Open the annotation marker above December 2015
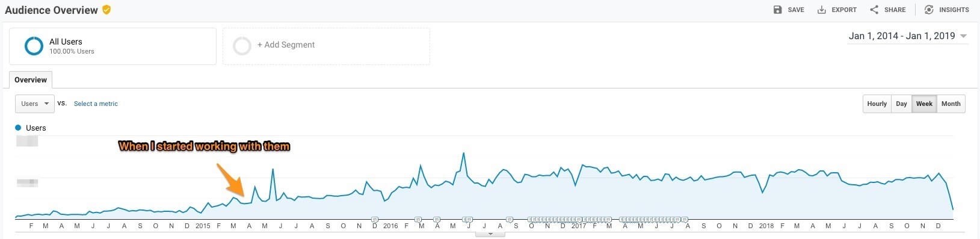980x239 pixels. pyautogui.click(x=375, y=219)
